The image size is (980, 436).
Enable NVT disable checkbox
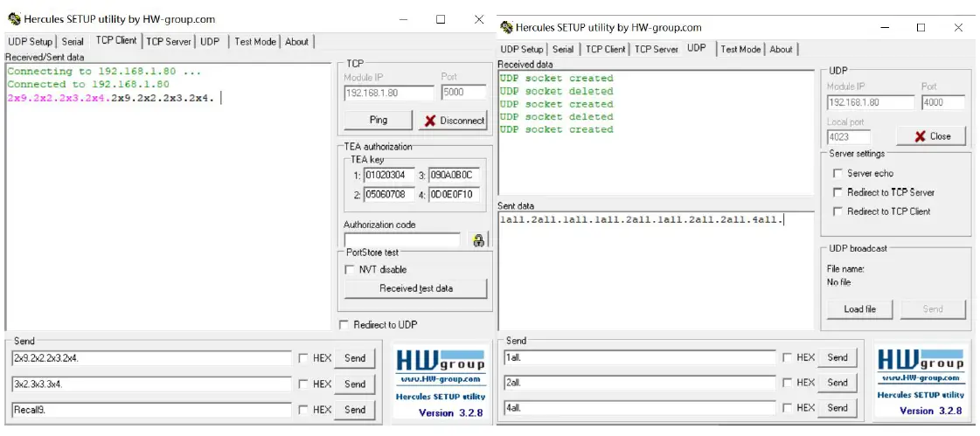350,270
